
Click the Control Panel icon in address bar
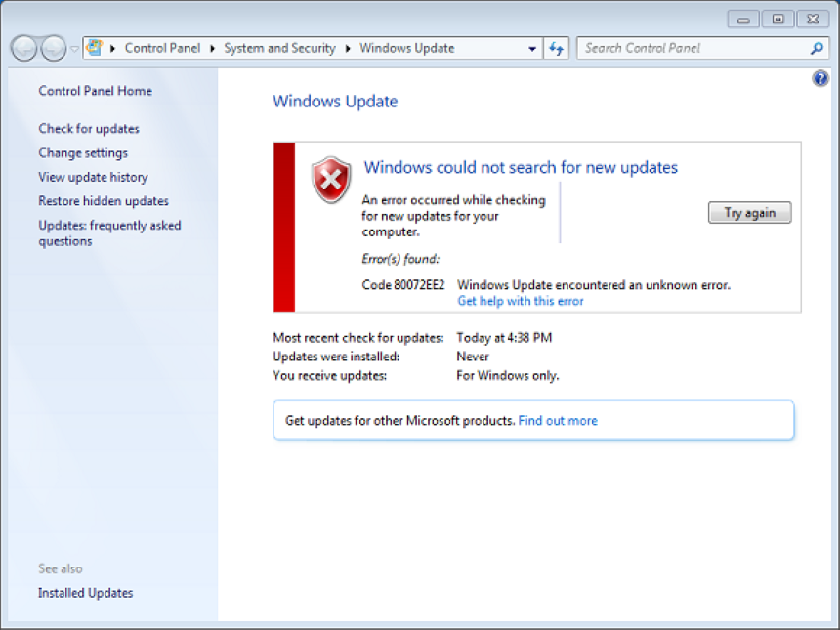tap(95, 48)
